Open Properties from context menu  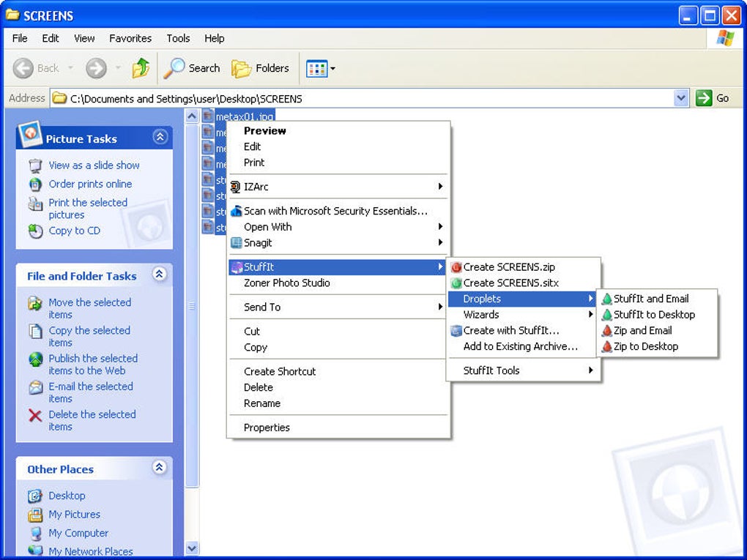tap(339, 428)
